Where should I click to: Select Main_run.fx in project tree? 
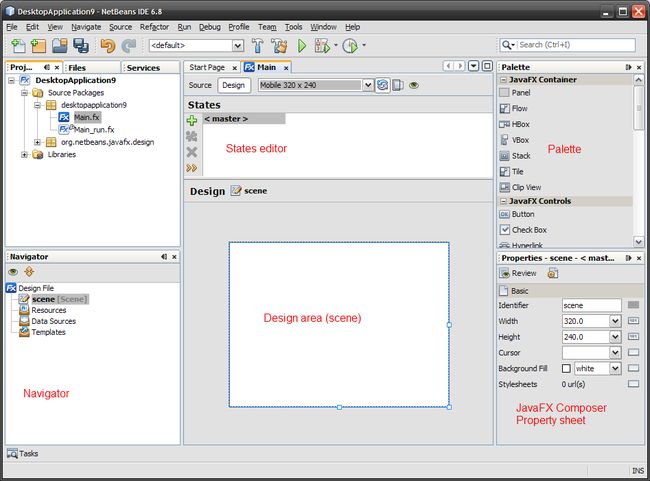pyautogui.click(x=94, y=130)
